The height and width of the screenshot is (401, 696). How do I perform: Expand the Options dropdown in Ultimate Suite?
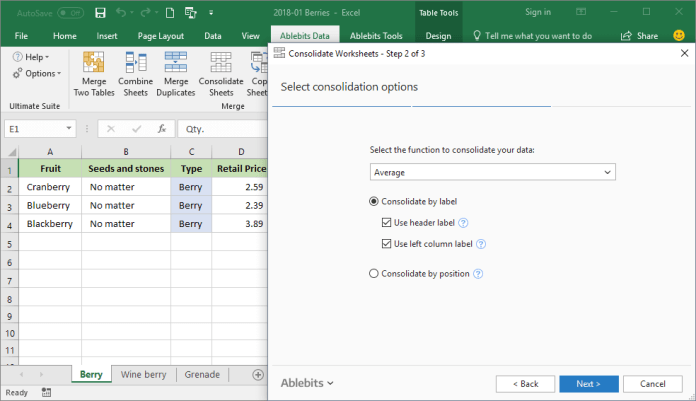pos(37,74)
